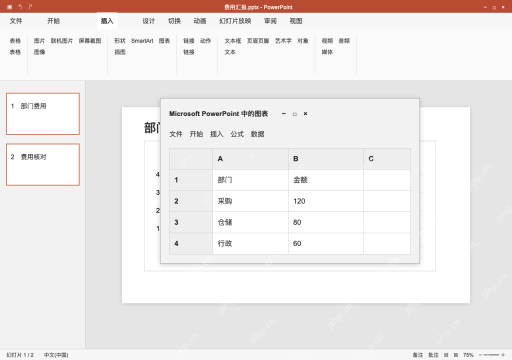Image resolution: width=512 pixels, height=360 pixels.
Task: Open the 动画 ribbon tab
Action: pyautogui.click(x=200, y=21)
